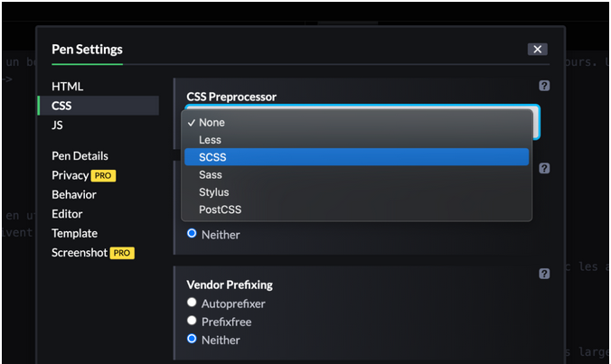Choose Stylus as CSS preprocessor
The height and width of the screenshot is (364, 611).
coord(214,192)
